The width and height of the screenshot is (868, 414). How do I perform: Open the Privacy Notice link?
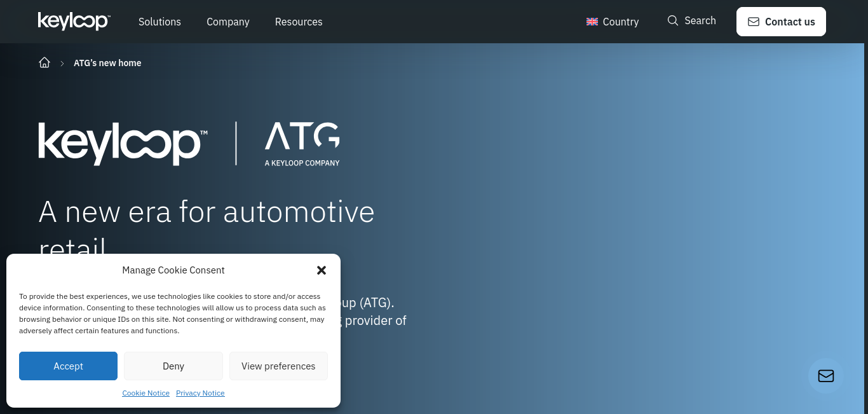(x=200, y=393)
